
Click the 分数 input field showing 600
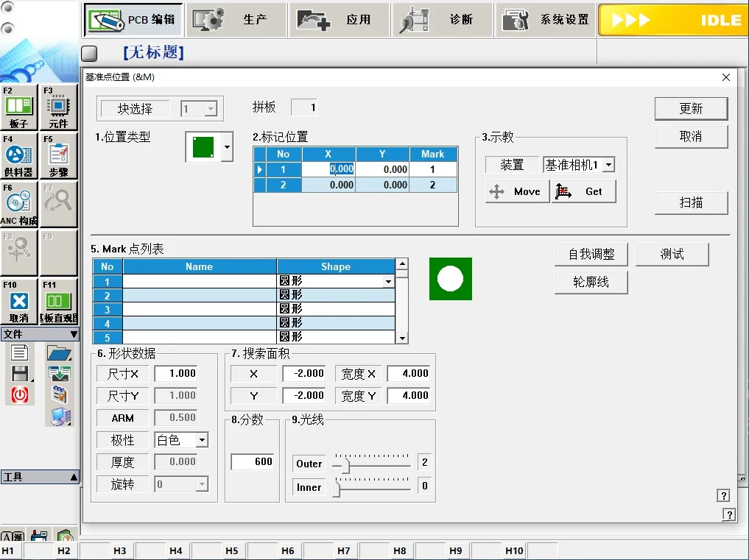pos(253,461)
